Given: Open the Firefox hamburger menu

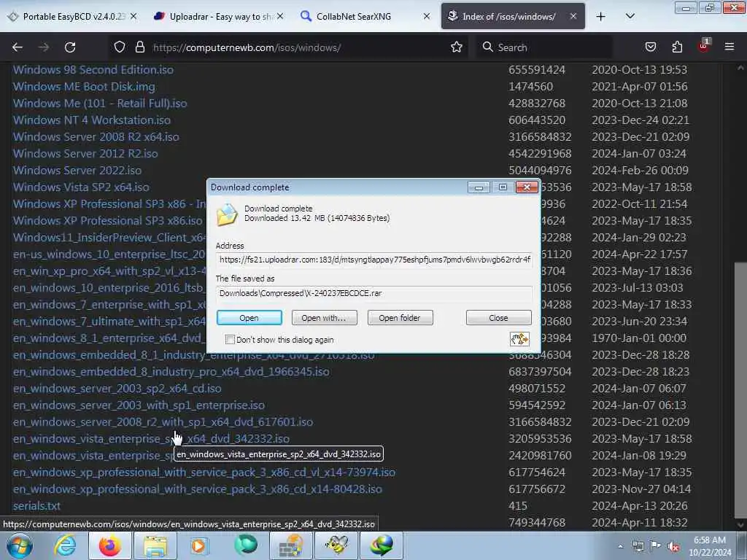Looking at the screenshot, I should (729, 47).
